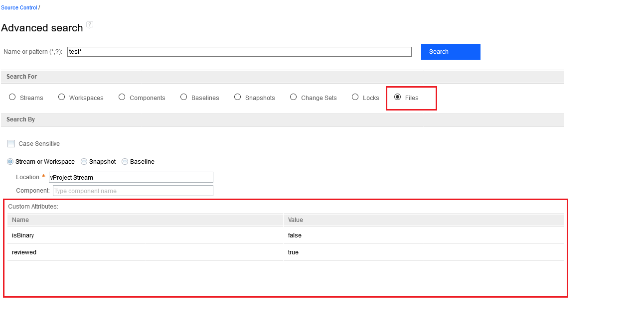Click the reviewed attribute row name
Viewport: 644px width, 333px height.
pos(24,252)
